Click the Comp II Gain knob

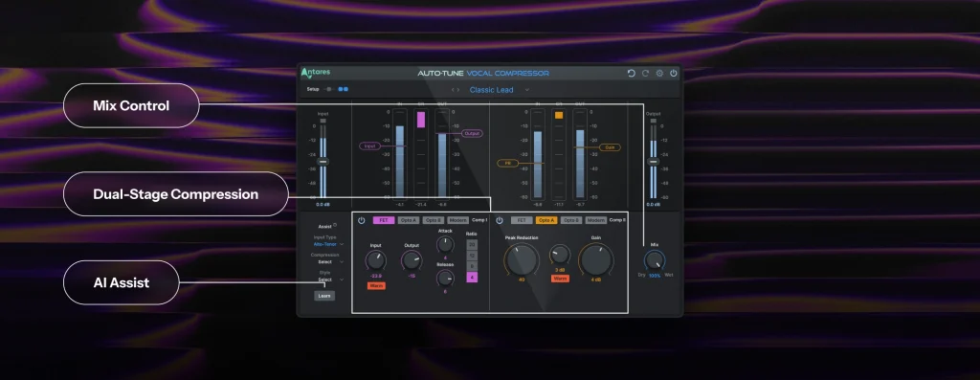(x=595, y=259)
